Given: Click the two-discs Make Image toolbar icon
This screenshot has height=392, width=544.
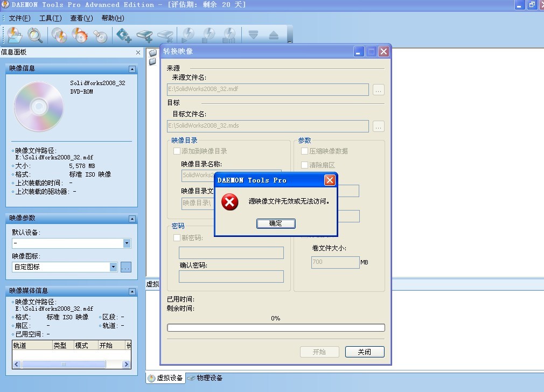Looking at the screenshot, I should (59, 35).
